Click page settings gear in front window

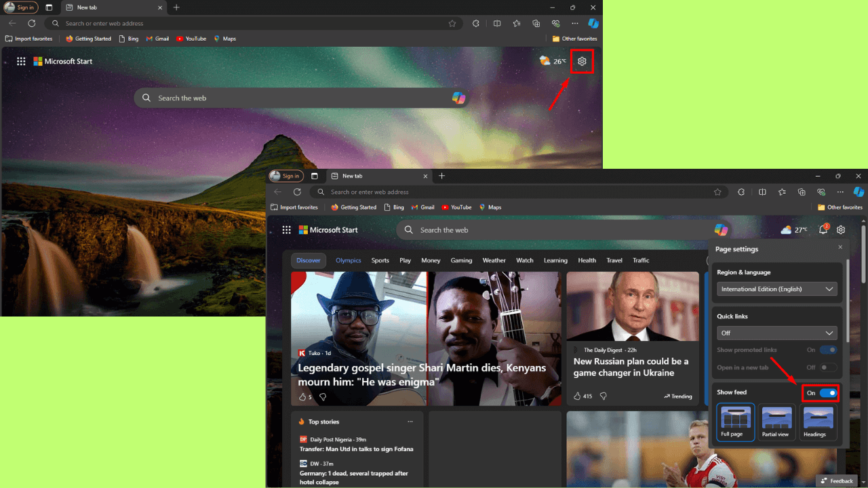tap(841, 230)
